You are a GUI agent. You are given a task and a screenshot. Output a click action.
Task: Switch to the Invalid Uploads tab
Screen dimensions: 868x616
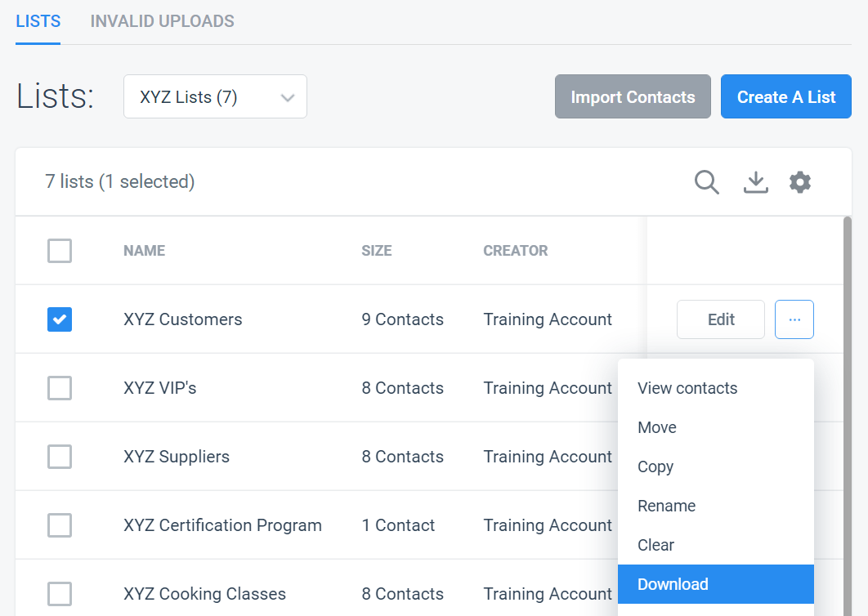[x=162, y=21]
